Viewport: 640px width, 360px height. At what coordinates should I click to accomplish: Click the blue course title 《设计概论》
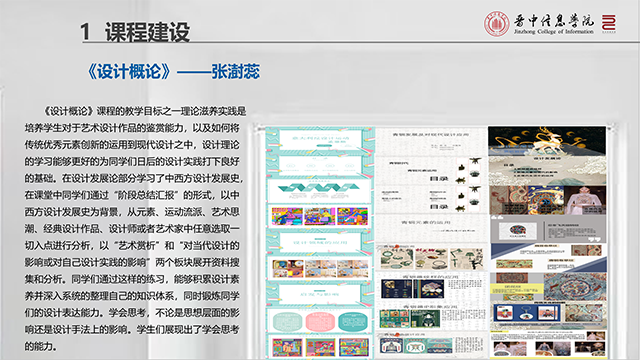click(129, 71)
